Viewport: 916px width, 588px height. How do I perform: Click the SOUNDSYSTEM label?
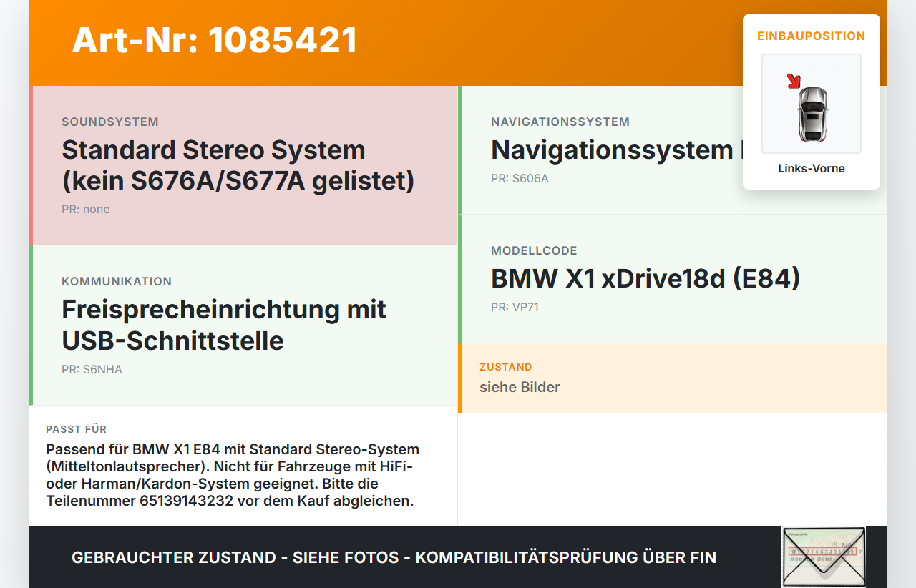110,122
